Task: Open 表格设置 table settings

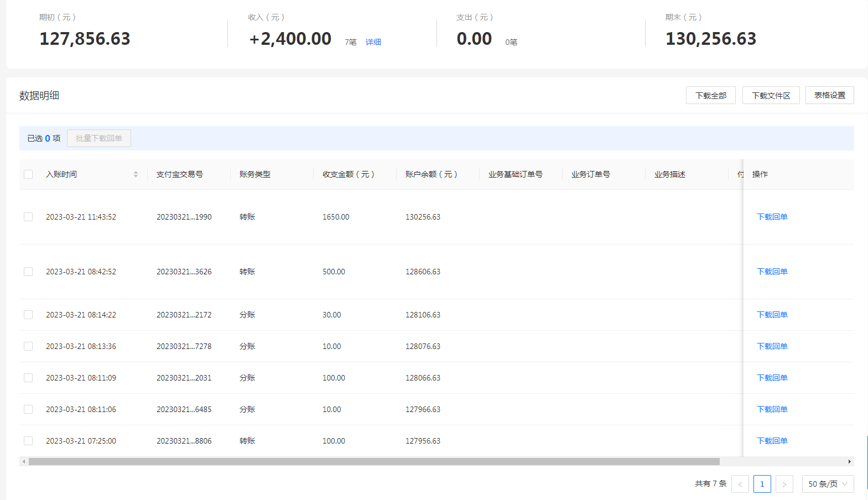Action: coord(829,95)
